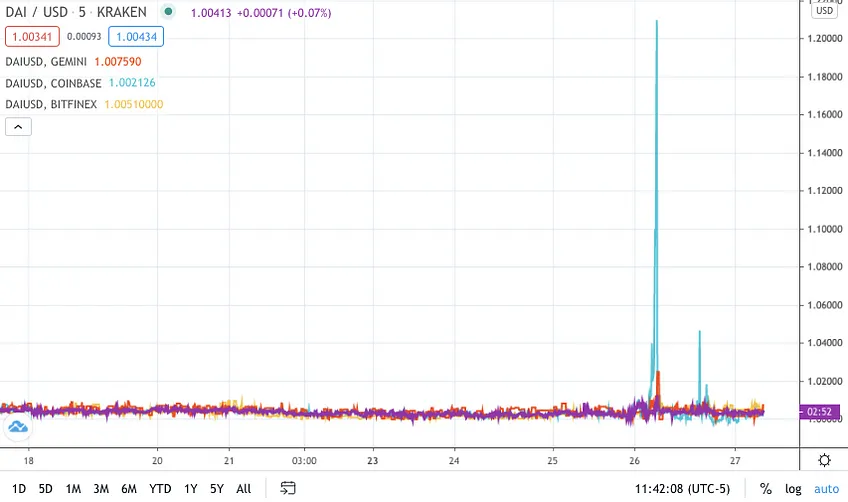Click the red sell price 1.00341 button
Image resolution: width=848 pixels, height=502 pixels.
point(32,37)
